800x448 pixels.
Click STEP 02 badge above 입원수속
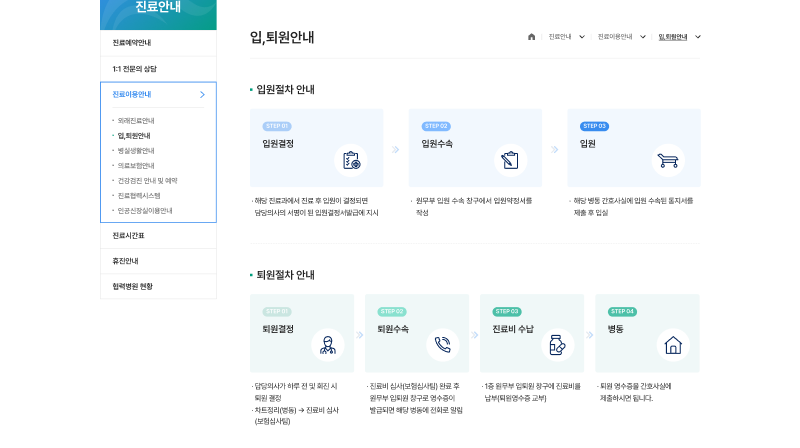coord(436,126)
